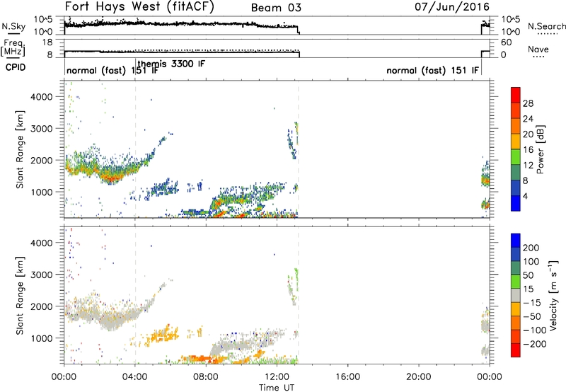The width and height of the screenshot is (566, 392).
Task: Click the 'Slant Range [km]' label of power panel
Action: 20,149
